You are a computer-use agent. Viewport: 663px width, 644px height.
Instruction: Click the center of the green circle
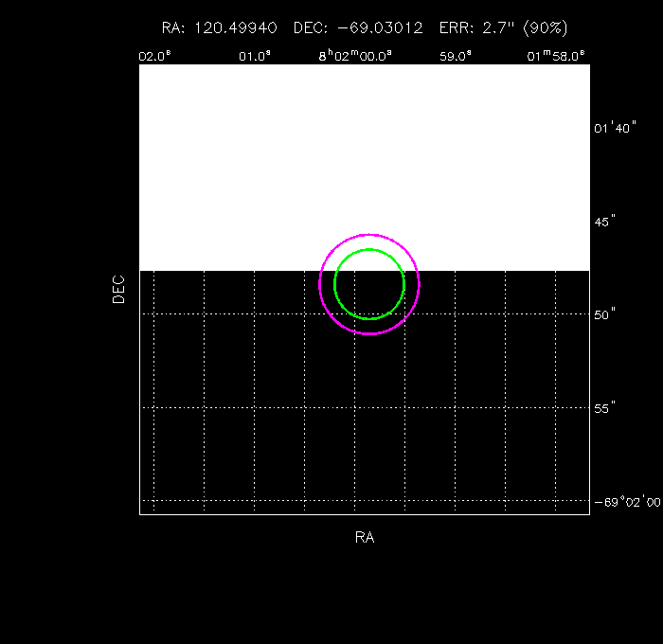[369, 284]
